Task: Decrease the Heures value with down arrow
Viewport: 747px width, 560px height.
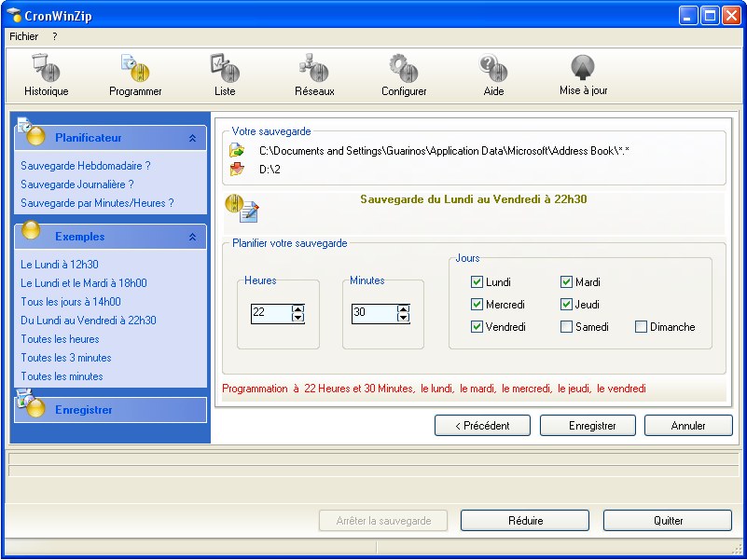Action: (x=297, y=318)
